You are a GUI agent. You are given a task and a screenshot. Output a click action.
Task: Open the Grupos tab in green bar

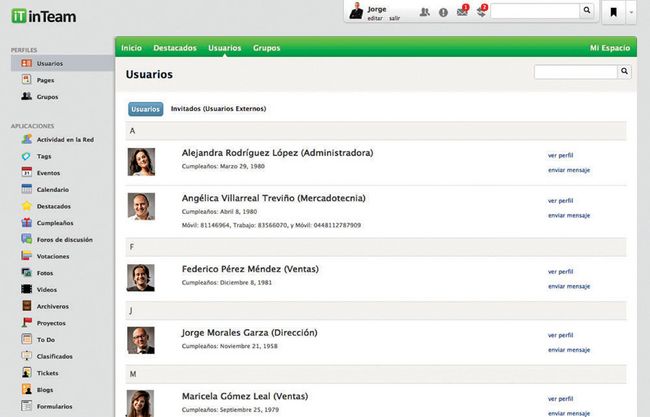266,47
